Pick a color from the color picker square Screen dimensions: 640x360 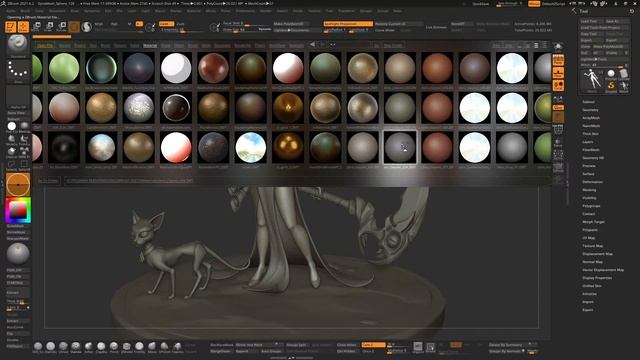tap(18, 211)
